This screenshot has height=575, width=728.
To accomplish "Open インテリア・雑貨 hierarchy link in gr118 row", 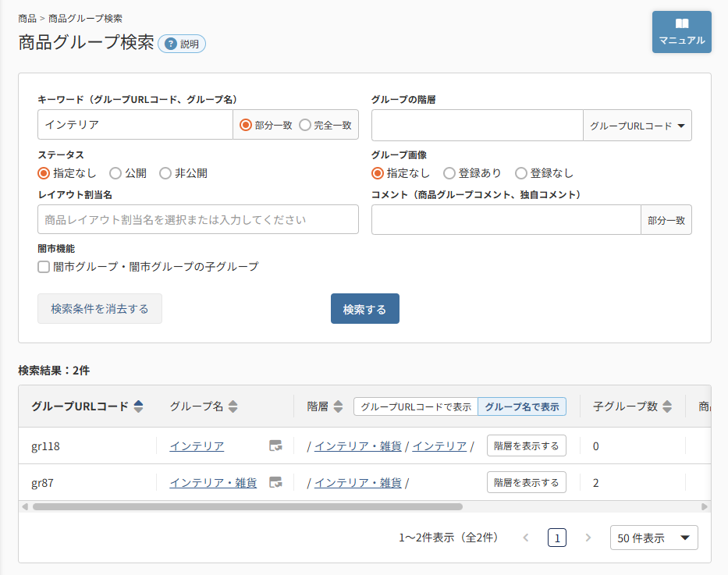I will coord(358,446).
